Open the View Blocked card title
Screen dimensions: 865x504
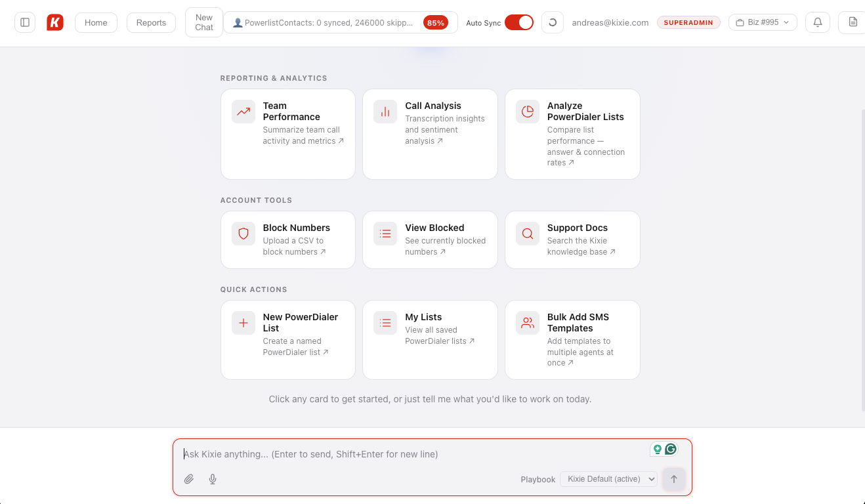tap(434, 228)
